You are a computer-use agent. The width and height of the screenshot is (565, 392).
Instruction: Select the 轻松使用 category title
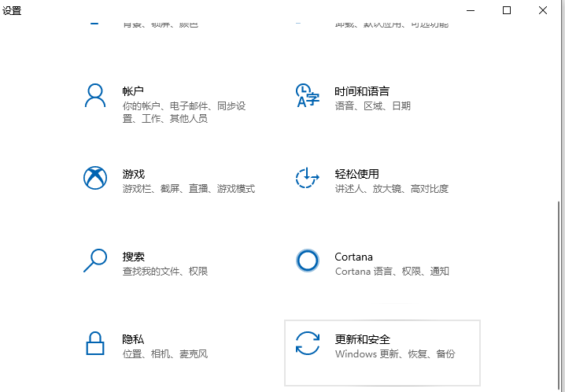[x=356, y=174]
